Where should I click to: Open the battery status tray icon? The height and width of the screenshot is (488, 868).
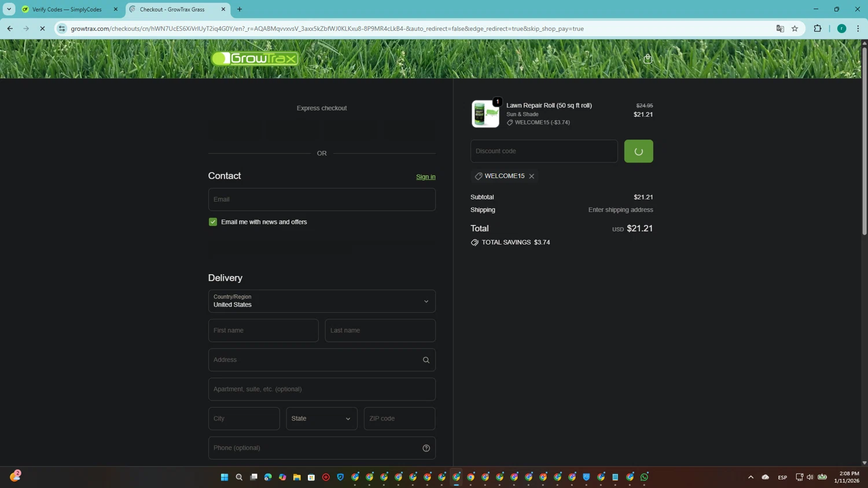[x=822, y=477]
